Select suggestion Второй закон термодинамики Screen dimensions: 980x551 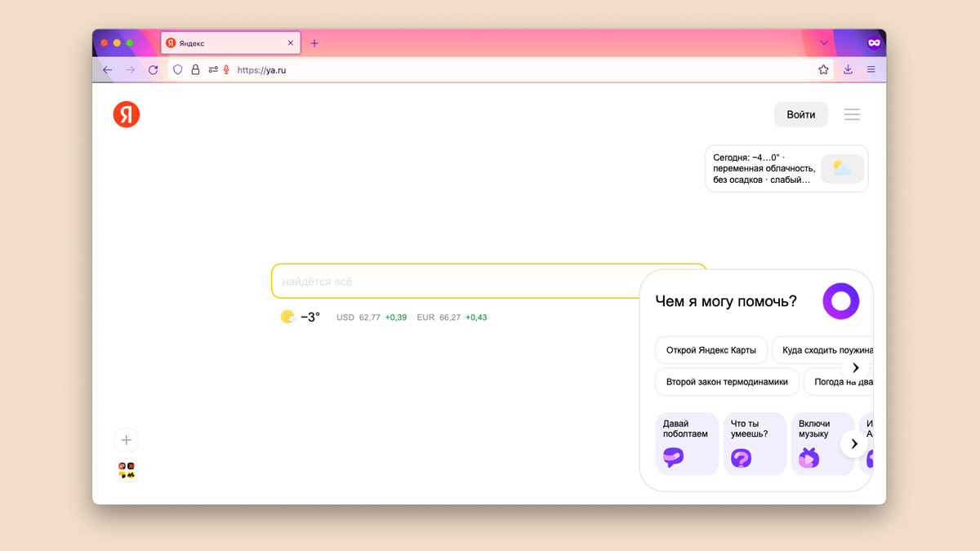[727, 381]
